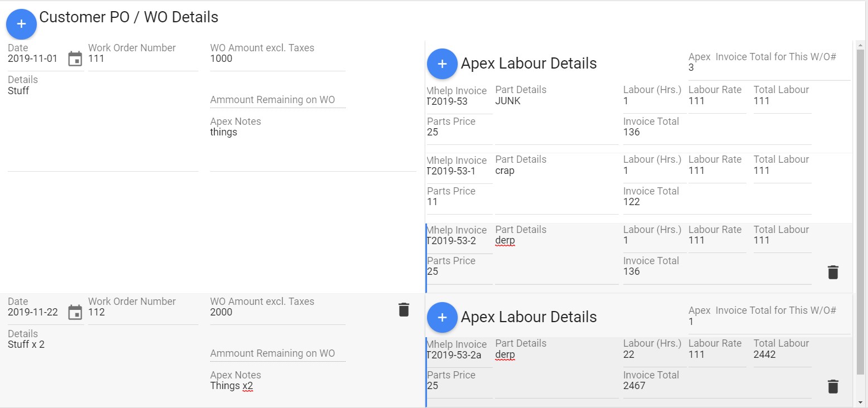Open calendar picker for date 2019-11-01
The width and height of the screenshot is (868, 408).
(x=75, y=59)
